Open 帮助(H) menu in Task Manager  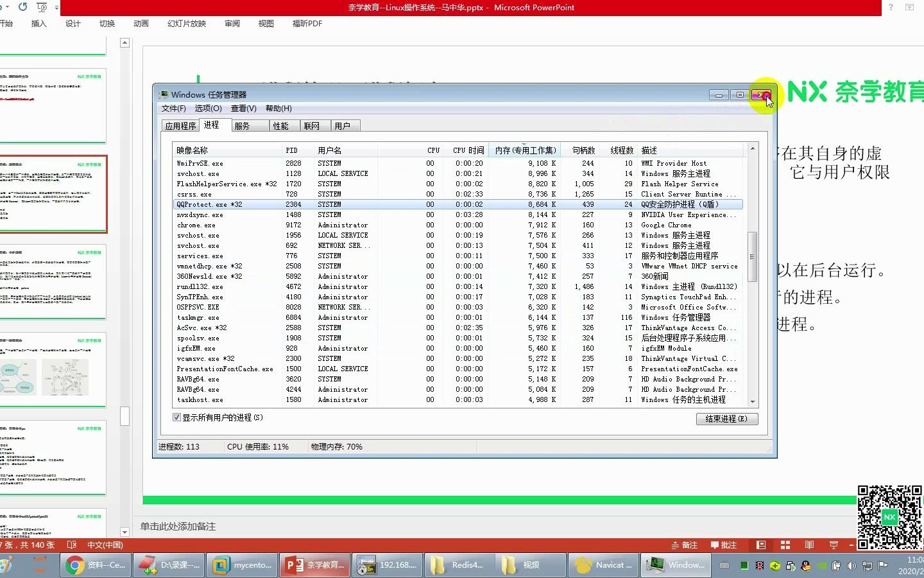click(278, 109)
